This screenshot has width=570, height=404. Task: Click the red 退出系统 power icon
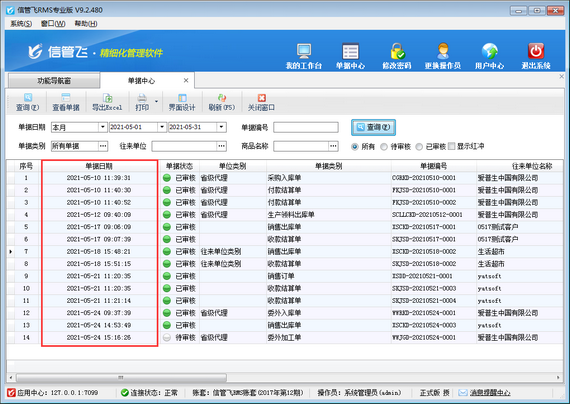[536, 51]
